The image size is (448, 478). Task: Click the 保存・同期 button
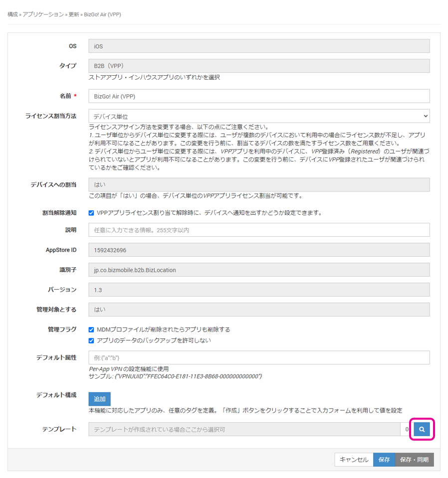[414, 460]
